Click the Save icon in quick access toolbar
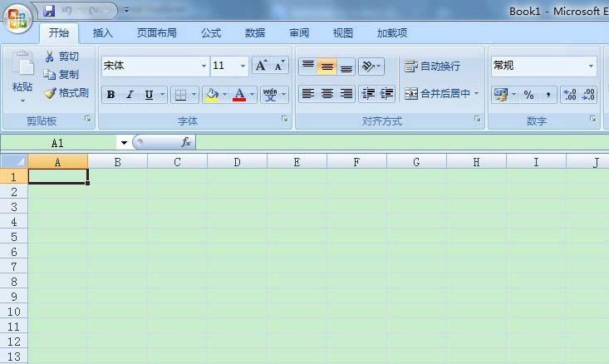The height and width of the screenshot is (364, 609). (x=49, y=11)
